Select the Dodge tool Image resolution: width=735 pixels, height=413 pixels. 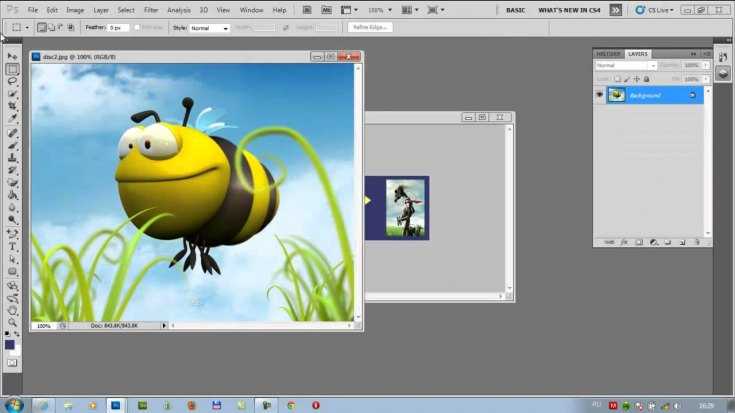pos(12,220)
